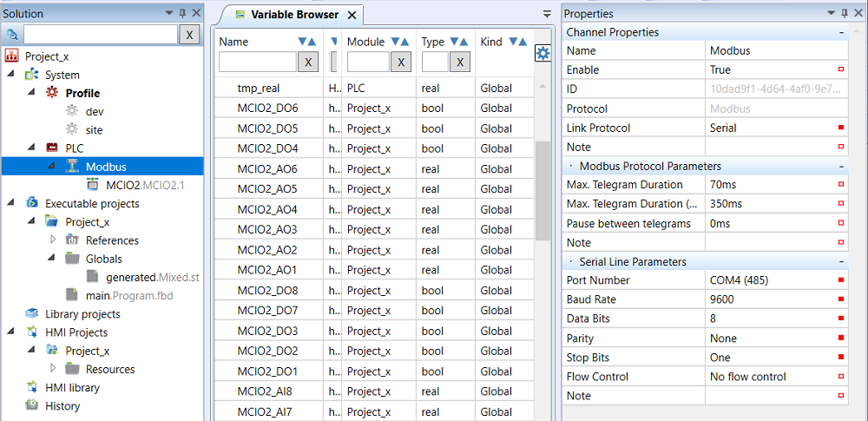Toggle Max. Telegram Duration 70ms marker
Screen dimensions: 868x421
coord(841,185)
